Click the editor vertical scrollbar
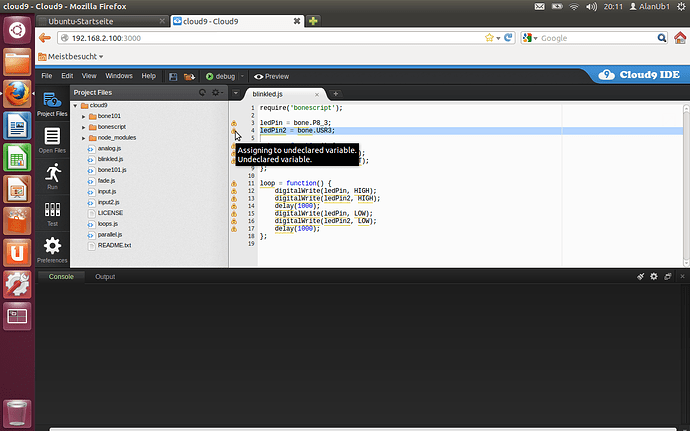 pyautogui.click(x=686, y=185)
